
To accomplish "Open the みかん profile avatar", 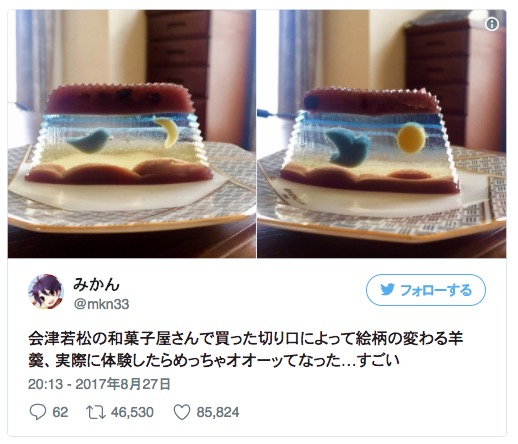I will coord(46,292).
